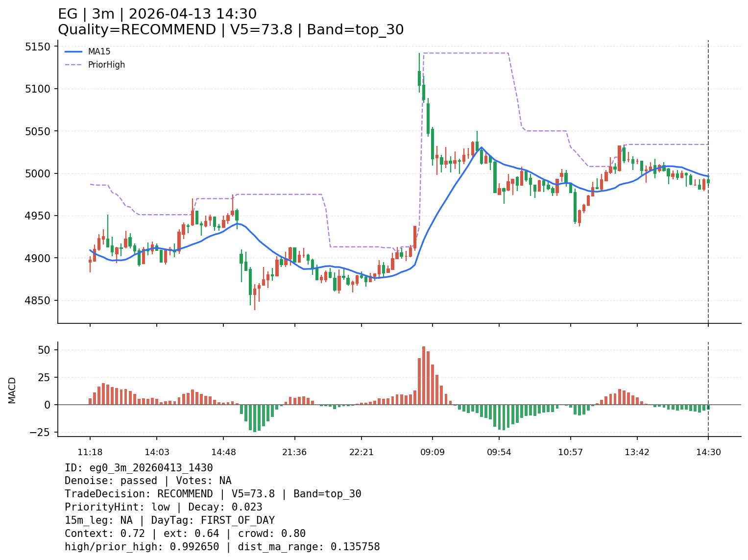Click the ID eg0_3m_20260413_1430 text line

(x=139, y=468)
